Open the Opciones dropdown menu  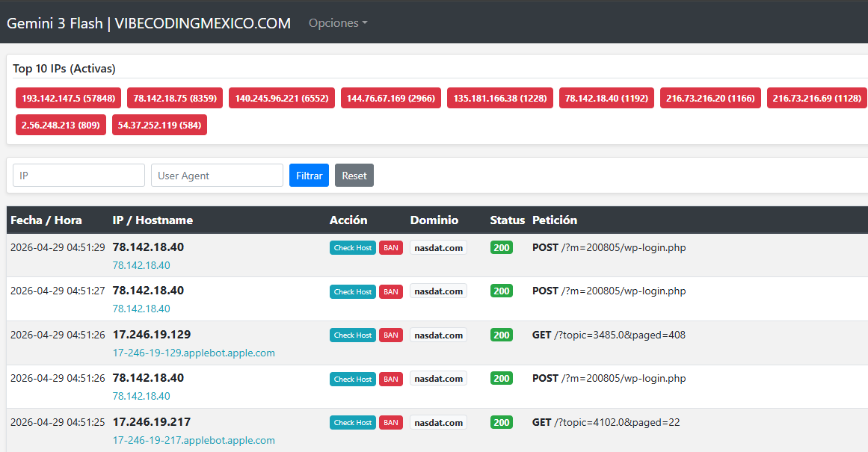click(x=338, y=23)
